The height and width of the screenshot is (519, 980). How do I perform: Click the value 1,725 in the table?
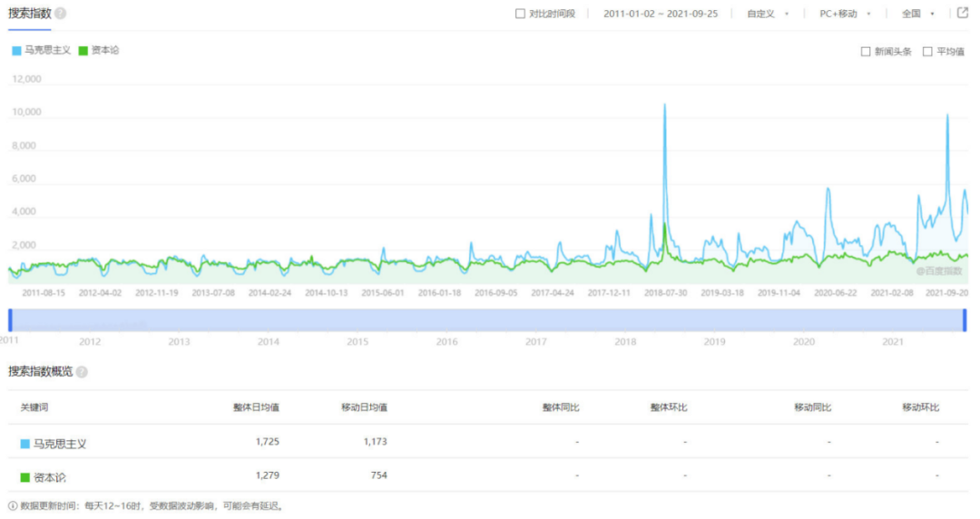(x=268, y=442)
